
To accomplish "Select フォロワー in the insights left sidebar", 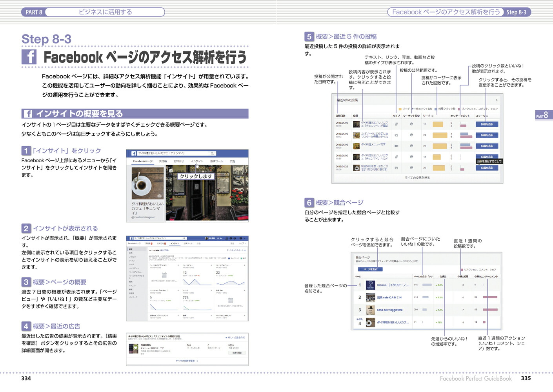I will point(133,257).
